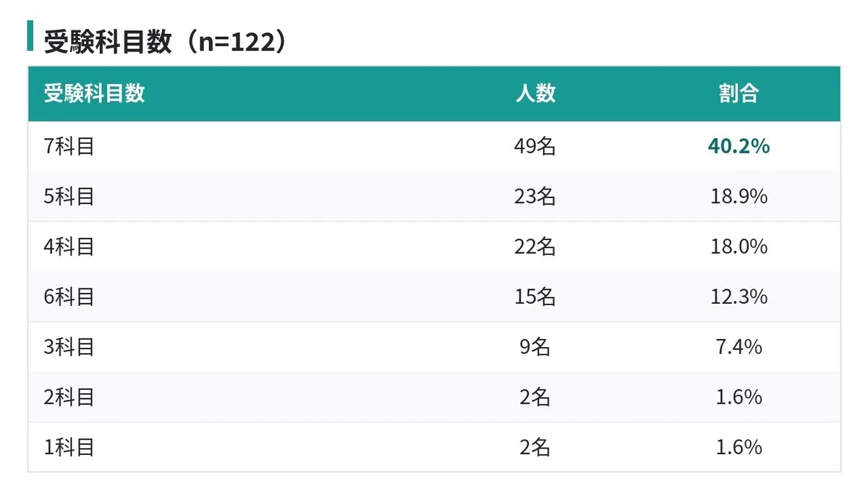This screenshot has height=499, width=868.
Task: Click the 22名 cell
Action: pos(535,247)
